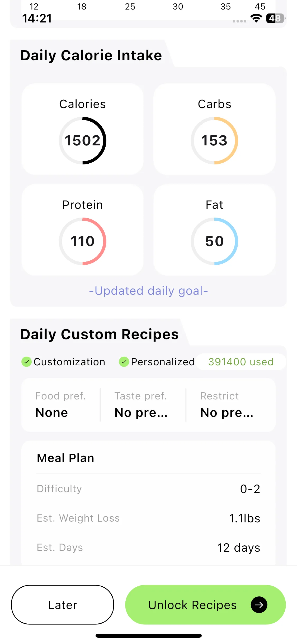
Task: Select the Calories 1502 progress ring
Action: (82, 140)
